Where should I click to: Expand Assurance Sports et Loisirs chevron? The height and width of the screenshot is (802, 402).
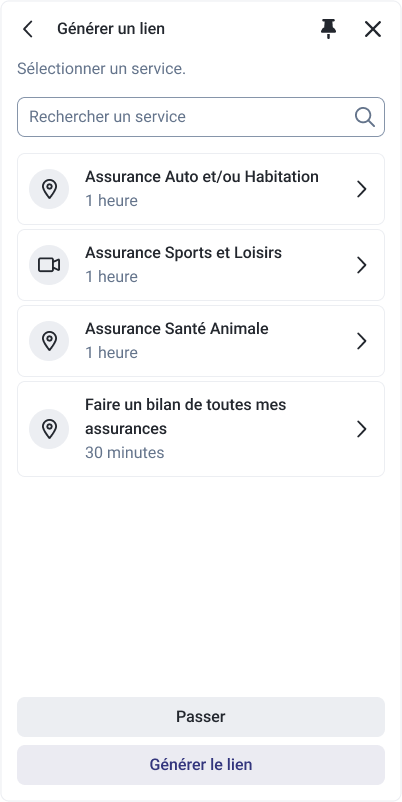[362, 265]
